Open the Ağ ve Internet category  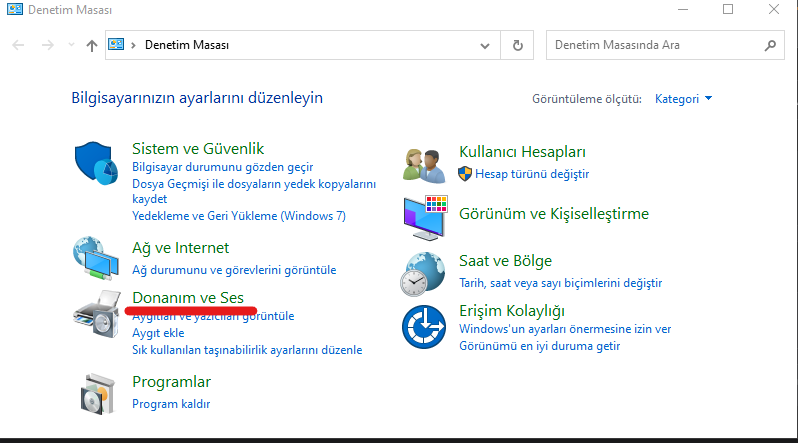click(181, 247)
